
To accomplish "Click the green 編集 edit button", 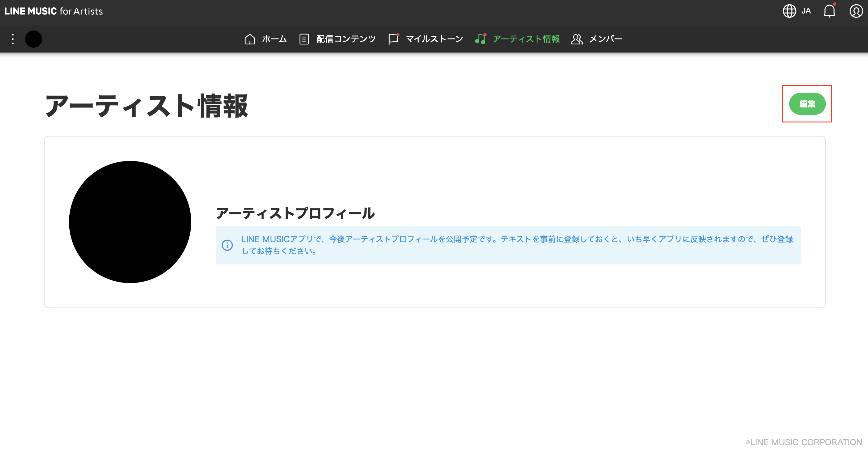I will tap(807, 104).
